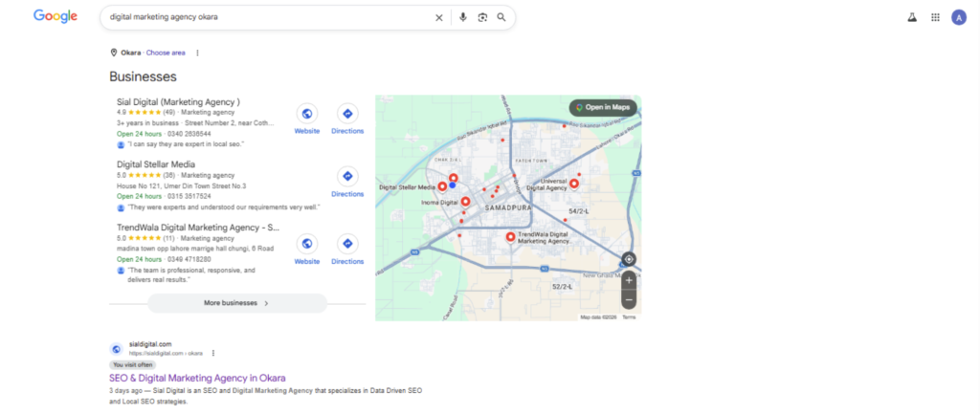This screenshot has width=980, height=414.
Task: Open TrendWala Digital Marketing Agency listing
Action: click(198, 228)
